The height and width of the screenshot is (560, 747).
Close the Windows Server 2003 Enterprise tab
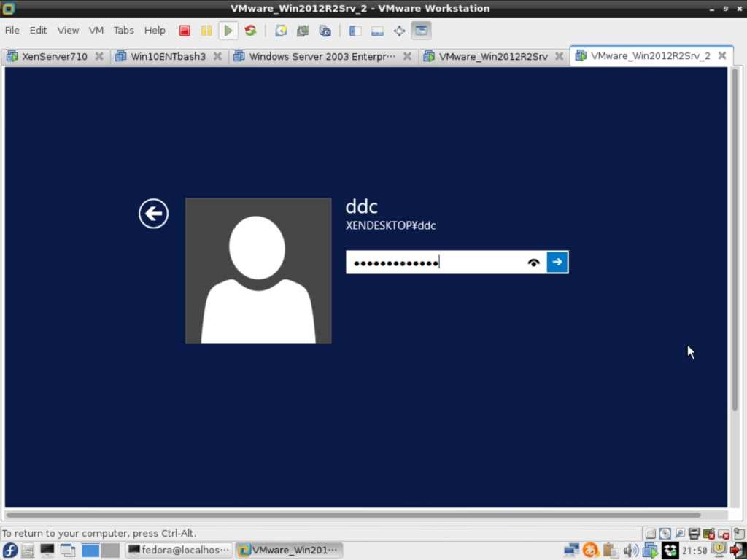pos(407,56)
